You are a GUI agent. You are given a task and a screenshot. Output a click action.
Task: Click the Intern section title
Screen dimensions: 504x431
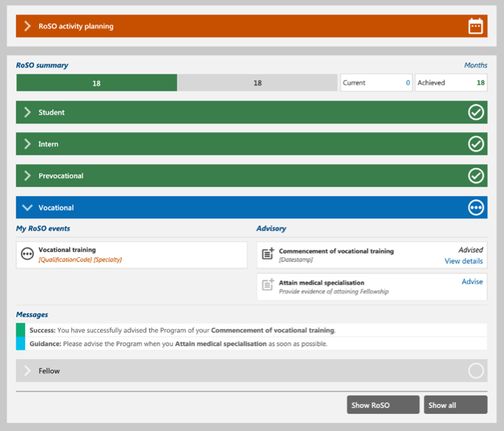tap(48, 144)
